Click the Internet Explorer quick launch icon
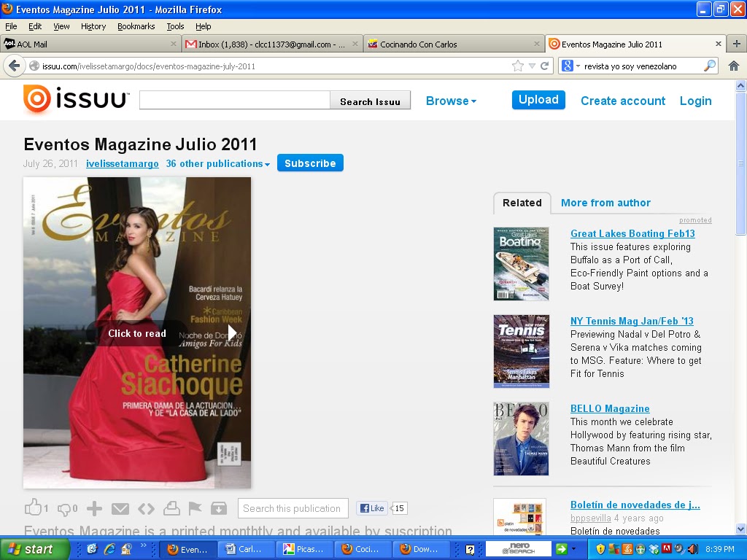The width and height of the screenshot is (747, 560). [x=109, y=549]
